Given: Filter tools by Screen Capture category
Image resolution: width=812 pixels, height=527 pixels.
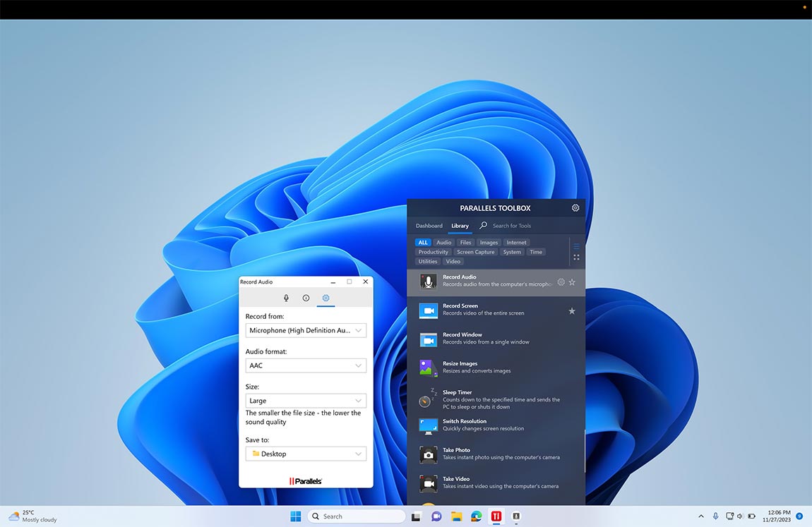Looking at the screenshot, I should click(475, 251).
